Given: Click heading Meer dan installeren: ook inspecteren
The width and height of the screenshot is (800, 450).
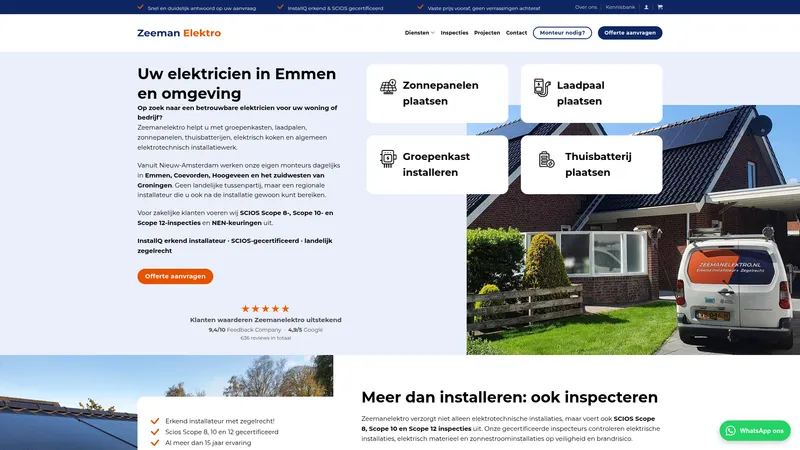Looking at the screenshot, I should (509, 397).
